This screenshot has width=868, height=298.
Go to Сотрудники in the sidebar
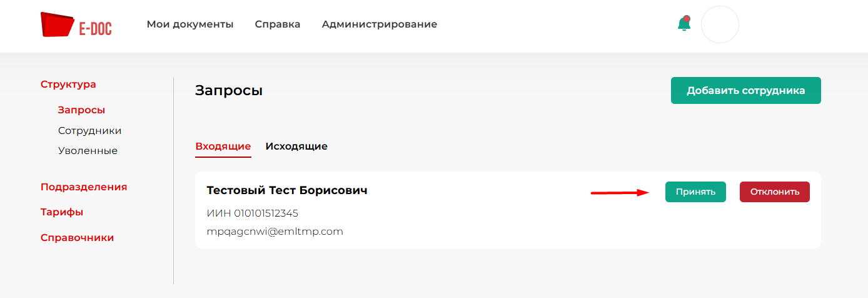(x=89, y=131)
